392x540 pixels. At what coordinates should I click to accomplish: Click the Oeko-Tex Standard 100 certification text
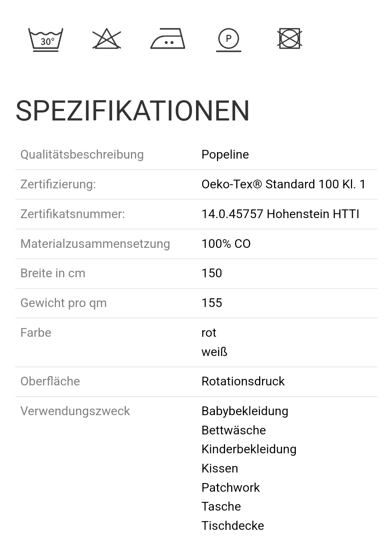point(283,184)
